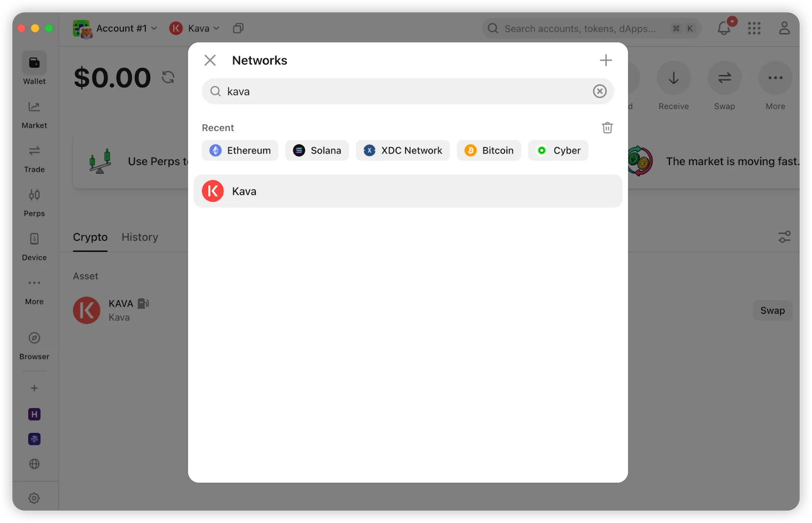The width and height of the screenshot is (812, 523).
Task: Pick Bitcoin in recent networks
Action: (489, 150)
